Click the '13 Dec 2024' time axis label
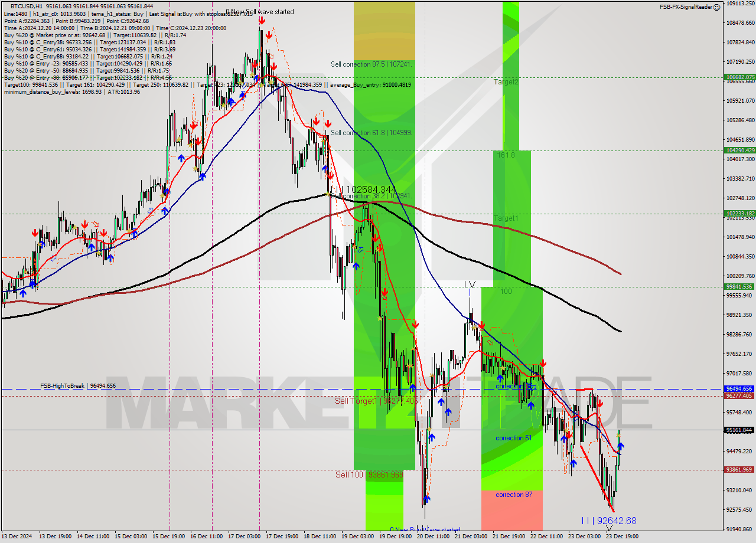 pos(17,538)
